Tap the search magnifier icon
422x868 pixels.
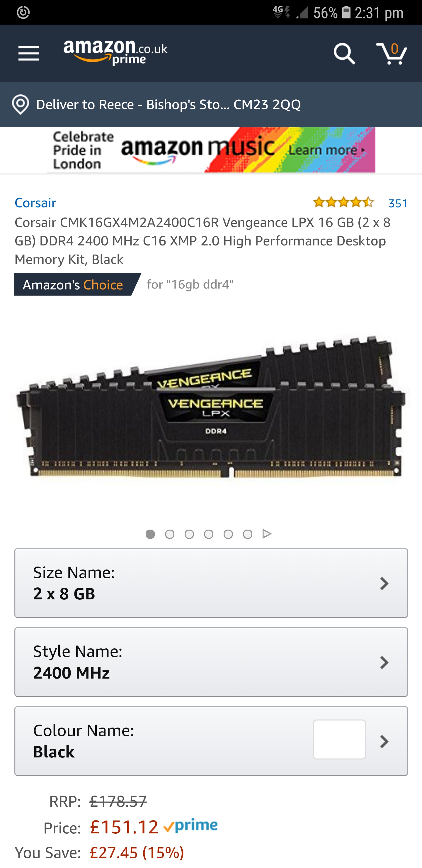(x=344, y=54)
